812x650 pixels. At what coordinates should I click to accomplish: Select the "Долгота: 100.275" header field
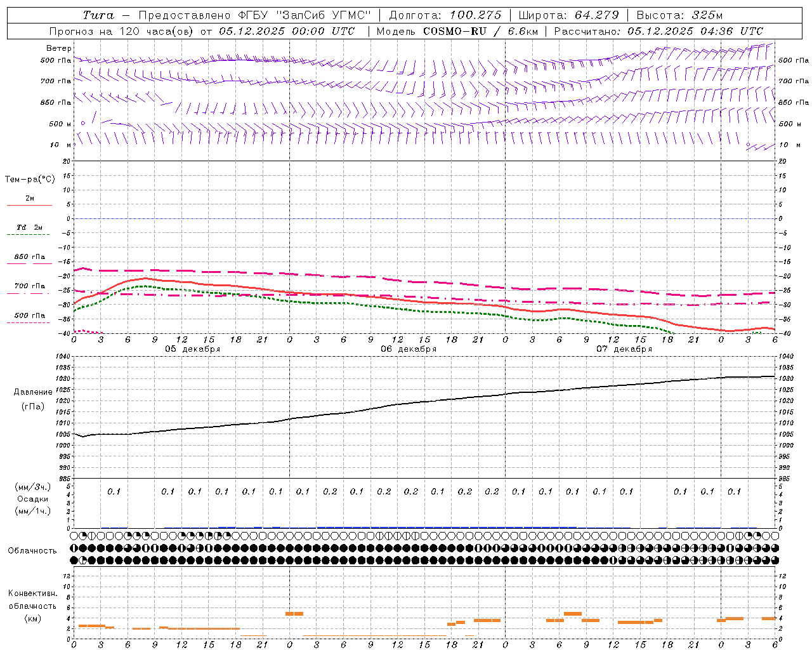pos(445,15)
